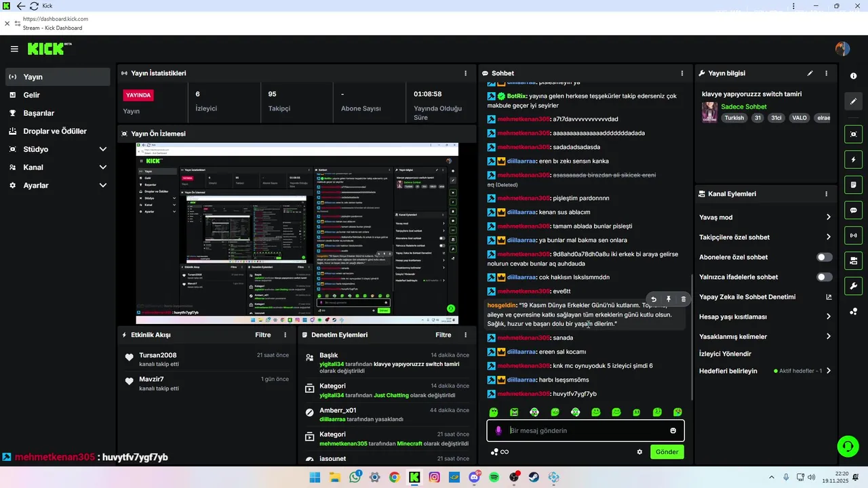This screenshot has height=488, width=868.
Task: Click the Gönder send button
Action: click(667, 451)
